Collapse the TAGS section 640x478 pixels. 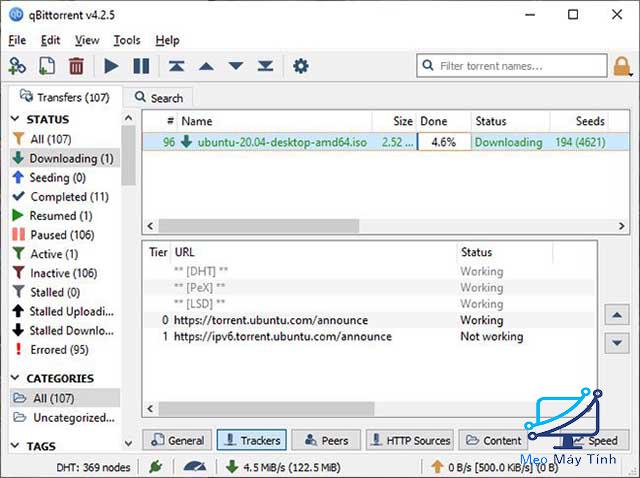pos(15,445)
